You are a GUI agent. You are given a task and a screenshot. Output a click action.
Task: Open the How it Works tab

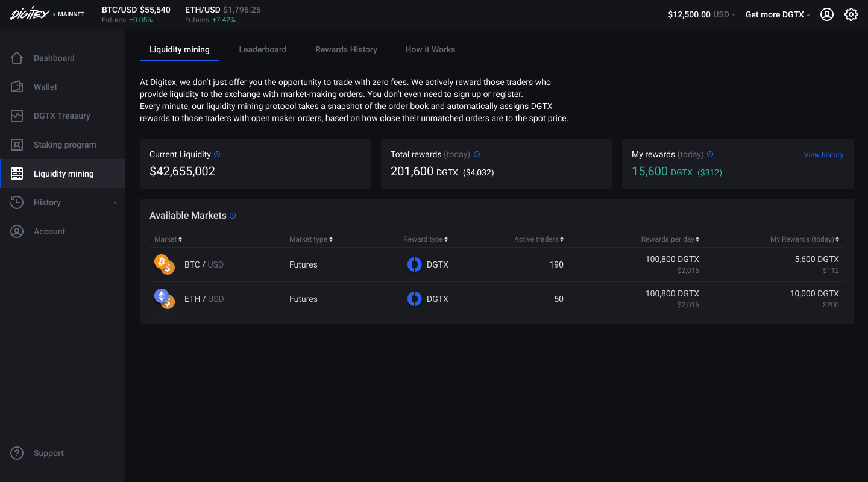[430, 49]
